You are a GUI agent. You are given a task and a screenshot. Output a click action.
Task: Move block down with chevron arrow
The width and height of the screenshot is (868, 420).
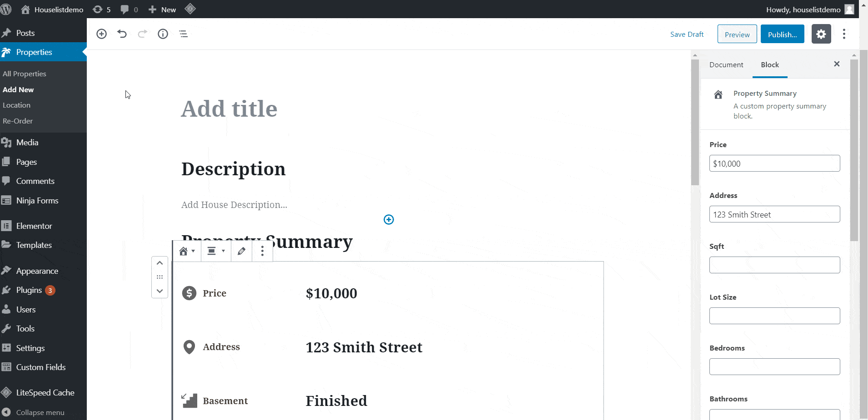coord(160,291)
